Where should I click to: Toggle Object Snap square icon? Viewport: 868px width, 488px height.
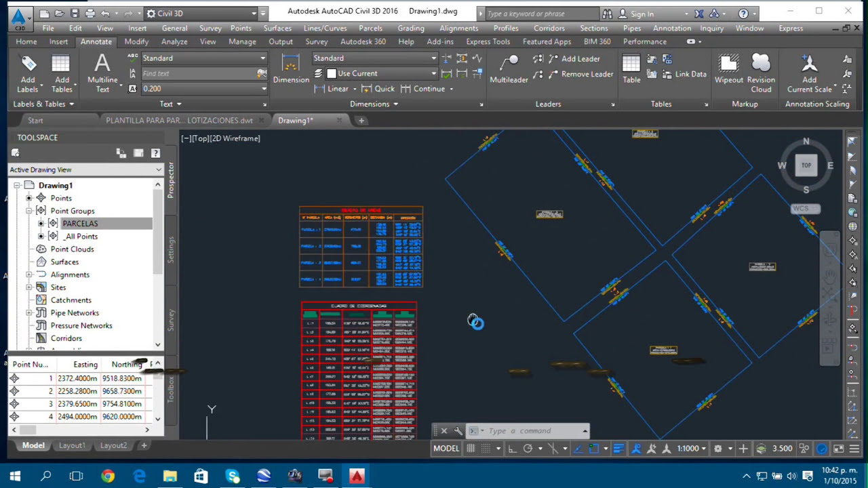tap(593, 449)
